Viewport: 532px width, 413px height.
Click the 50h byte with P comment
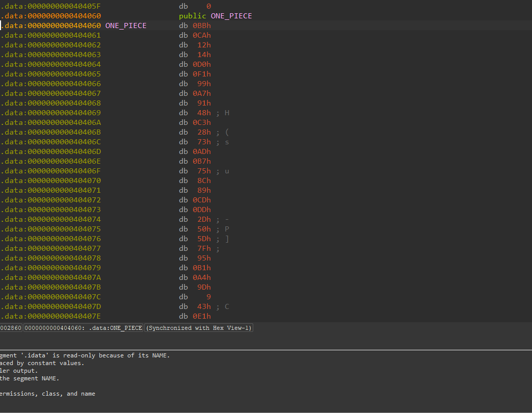(204, 229)
